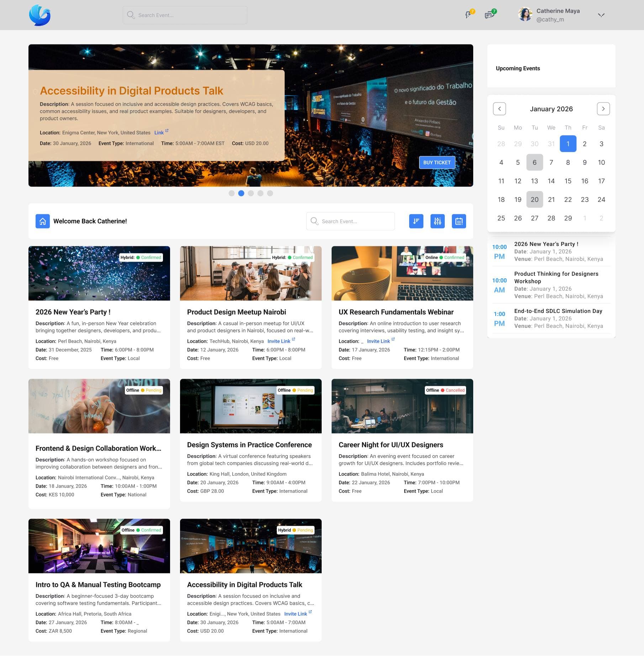Click the January 2026 month heading
The width and height of the screenshot is (644, 656).
551,109
